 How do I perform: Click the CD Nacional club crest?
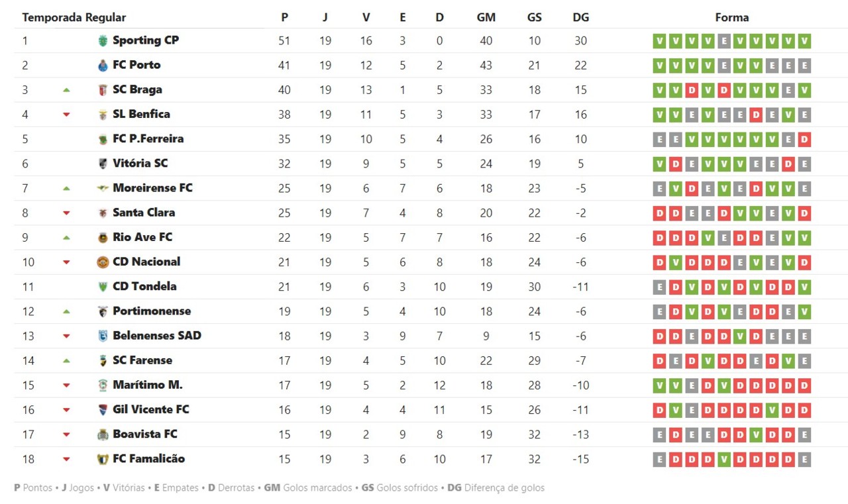[x=103, y=262]
